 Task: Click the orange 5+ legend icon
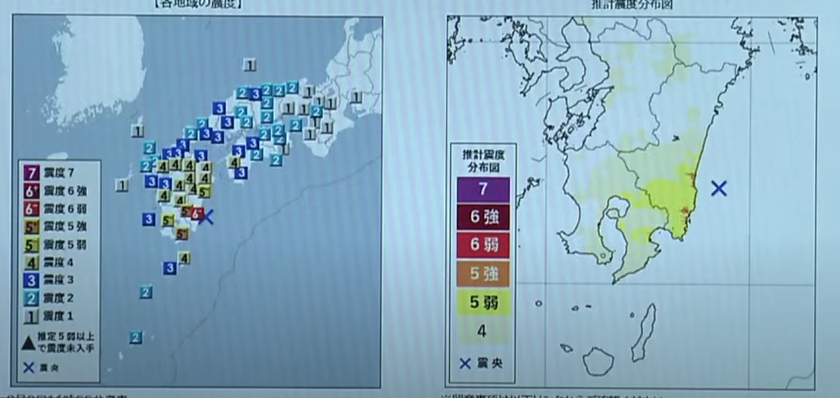[32, 227]
